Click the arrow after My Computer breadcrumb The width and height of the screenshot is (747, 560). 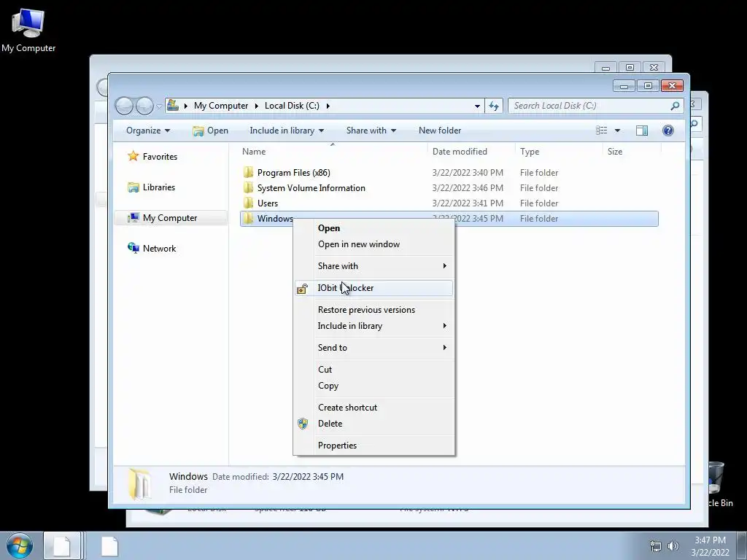point(256,106)
